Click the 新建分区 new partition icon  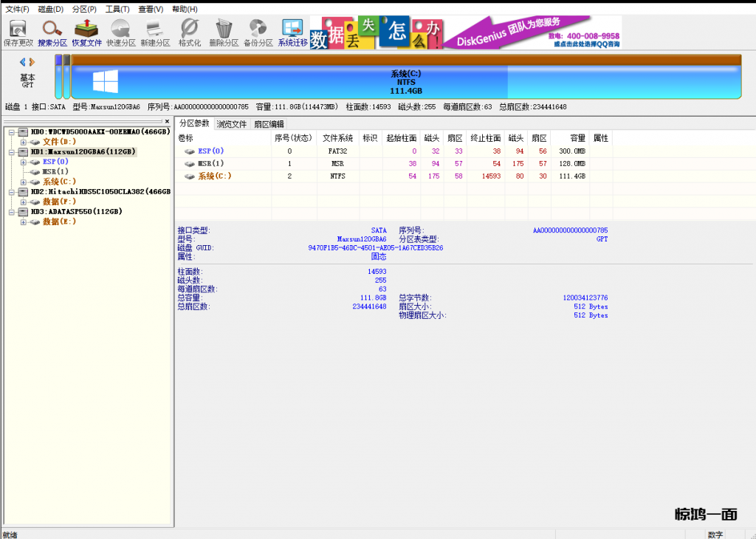click(155, 33)
